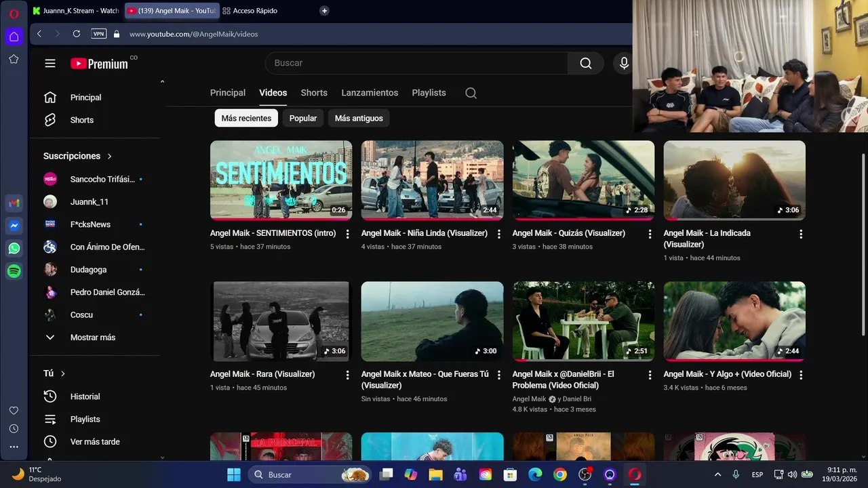The image size is (868, 488).
Task: Show hidden system tray icons
Action: (717, 474)
